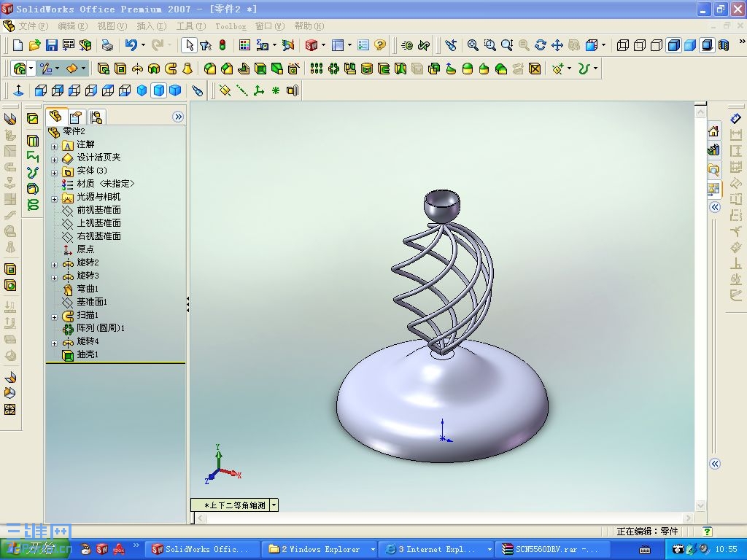Toggle Shadows in Shaded Mode
747x560 pixels.
click(x=708, y=45)
